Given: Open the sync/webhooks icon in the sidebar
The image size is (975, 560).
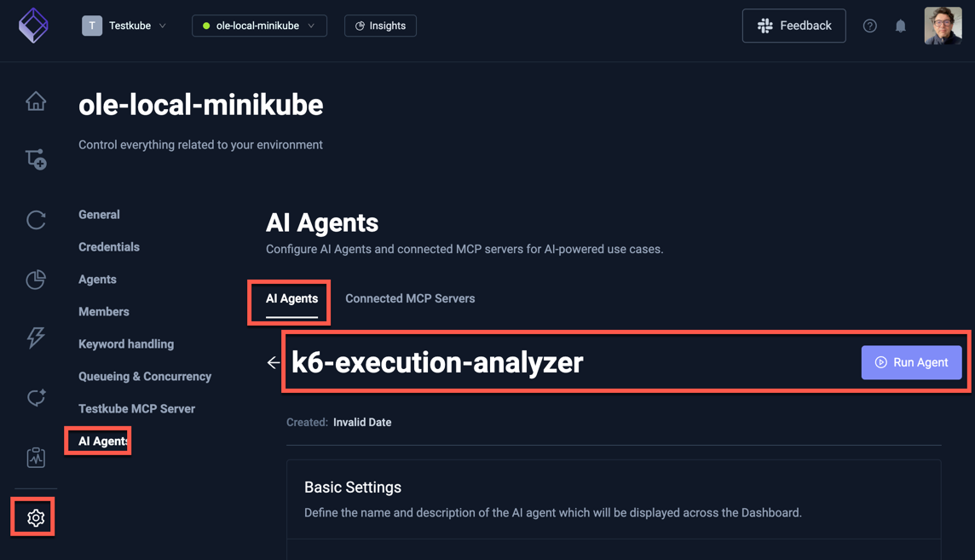Looking at the screenshot, I should click(x=35, y=397).
